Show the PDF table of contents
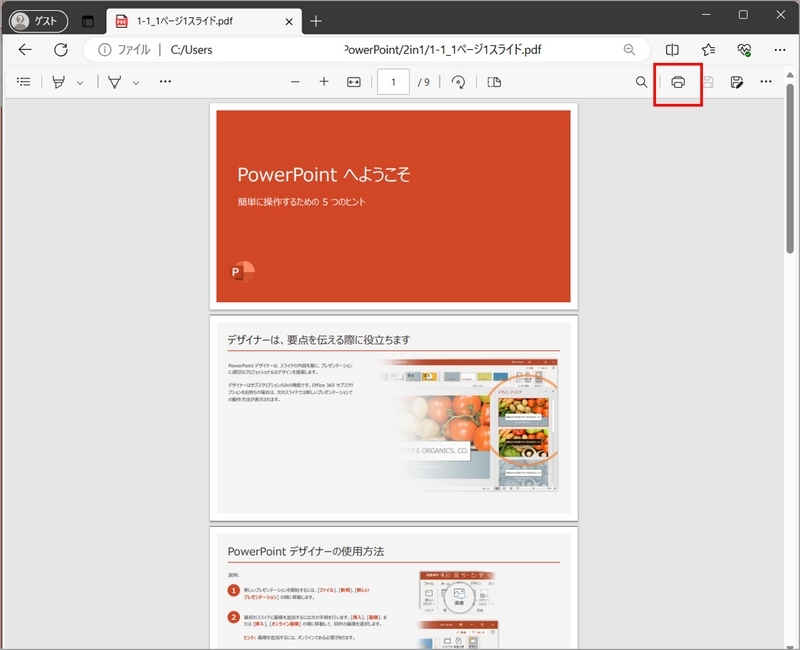Viewport: 800px width, 650px height. [x=23, y=82]
